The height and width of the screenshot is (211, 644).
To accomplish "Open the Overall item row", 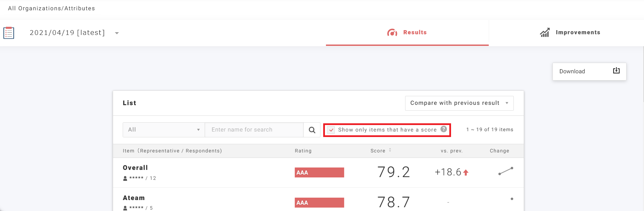I will point(135,168).
